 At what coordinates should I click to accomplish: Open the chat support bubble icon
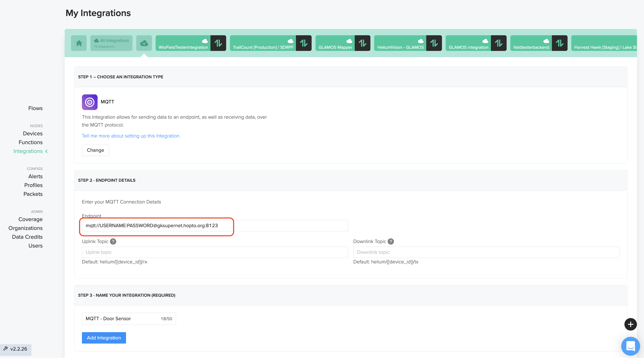(x=630, y=346)
